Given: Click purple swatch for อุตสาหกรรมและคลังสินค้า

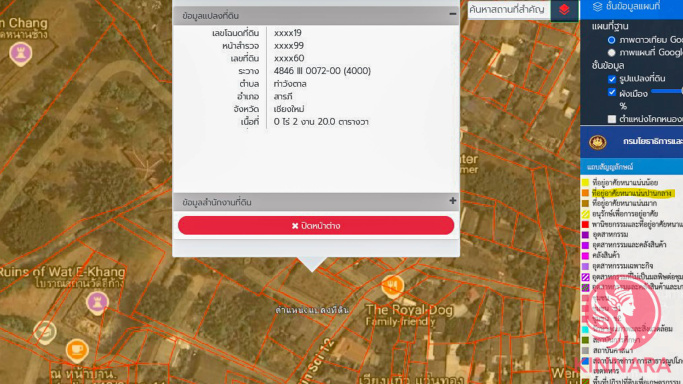Looking at the screenshot, I should 585,245.
